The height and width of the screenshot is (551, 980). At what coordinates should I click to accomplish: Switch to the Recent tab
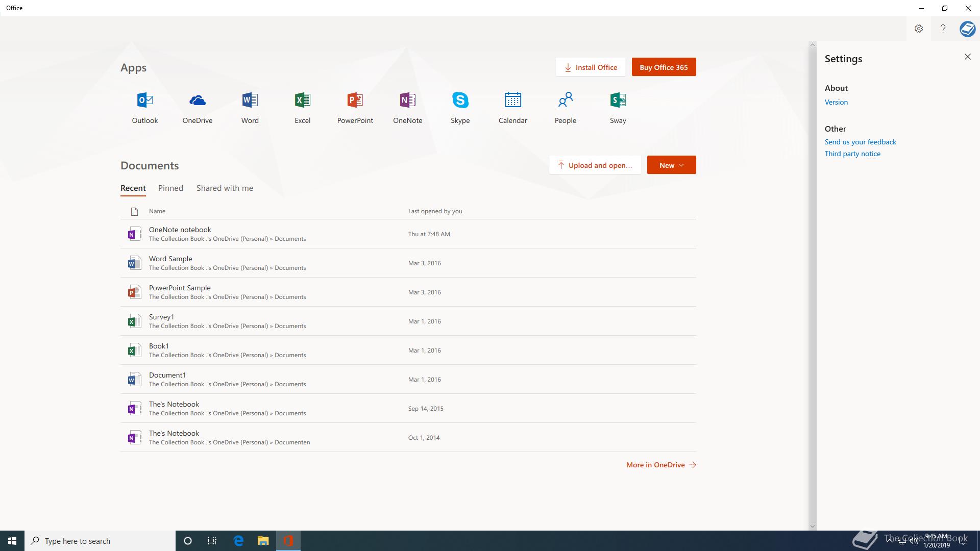click(x=133, y=188)
